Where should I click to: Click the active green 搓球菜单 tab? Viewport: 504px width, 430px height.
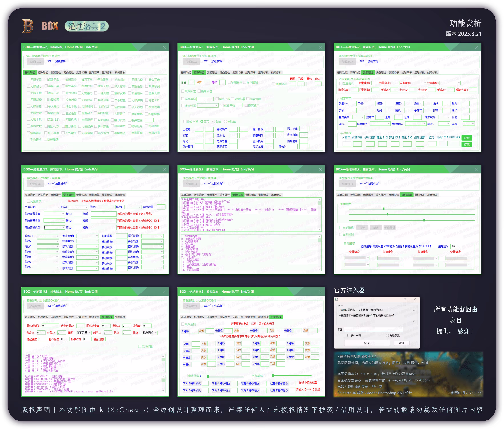(x=406, y=195)
